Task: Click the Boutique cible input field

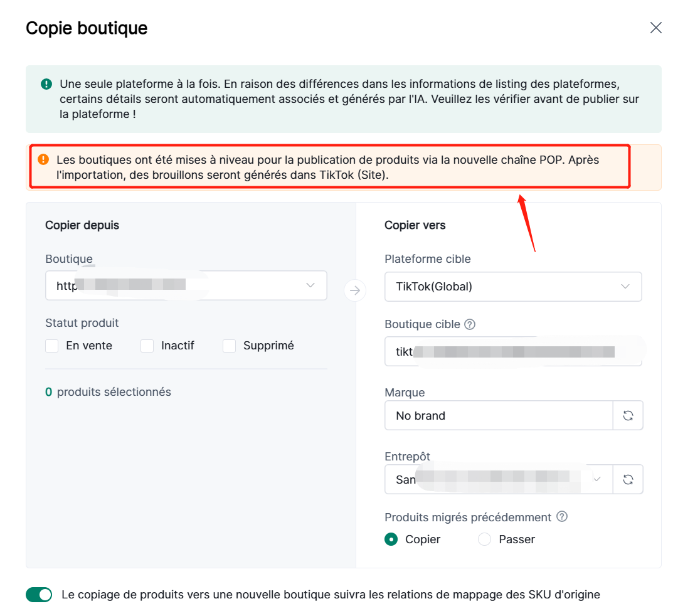Action: pos(512,351)
